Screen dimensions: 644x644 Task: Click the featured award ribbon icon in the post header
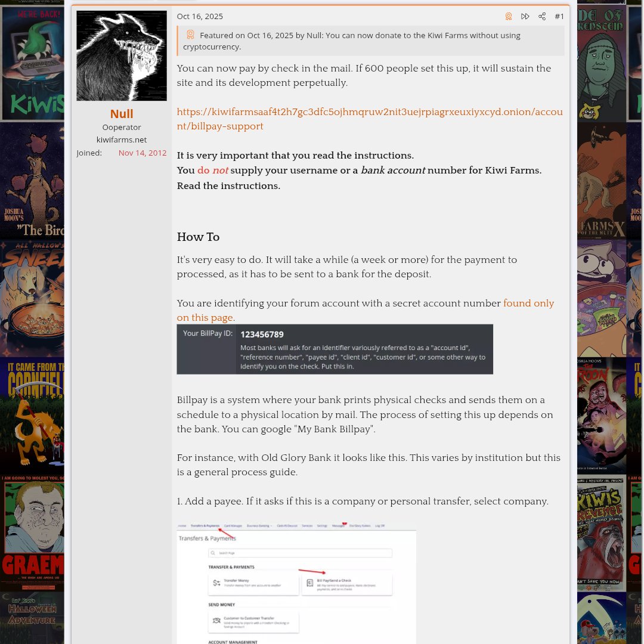509,17
